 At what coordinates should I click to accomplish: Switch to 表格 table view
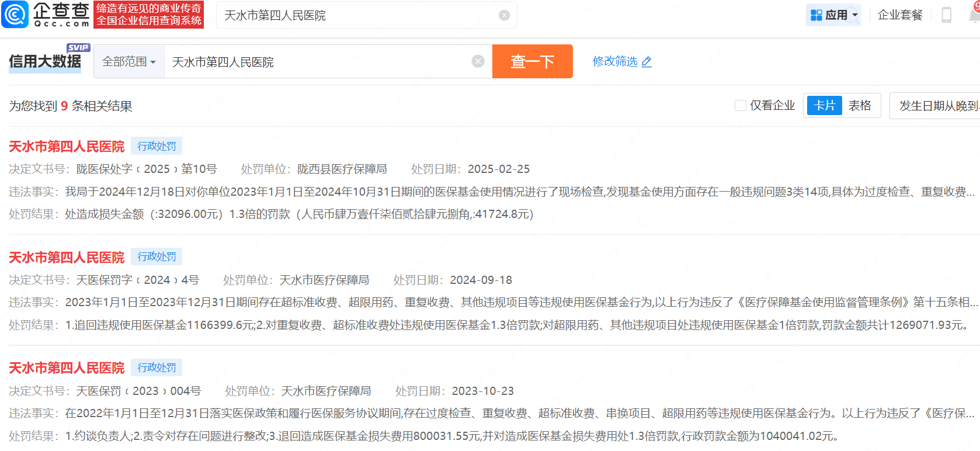[x=860, y=105]
